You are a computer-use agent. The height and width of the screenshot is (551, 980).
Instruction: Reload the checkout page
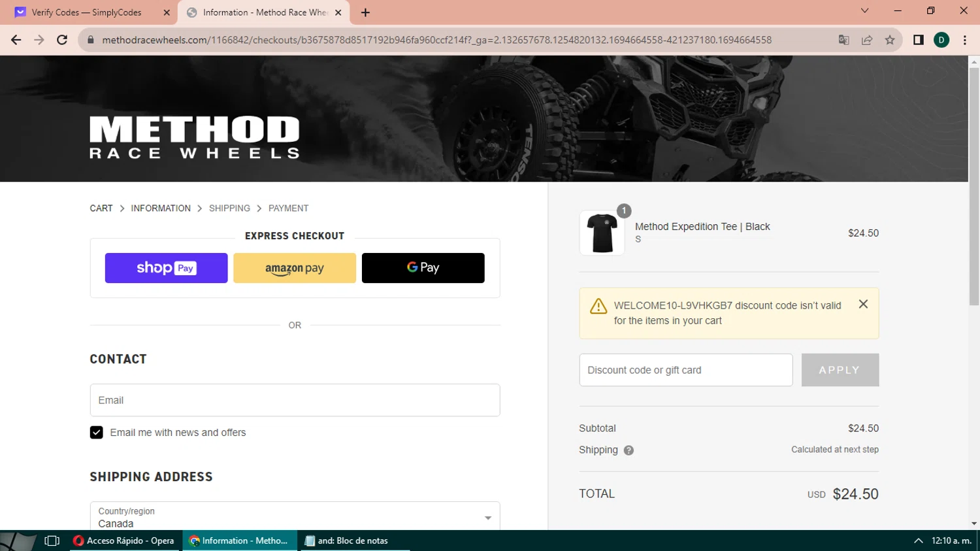pyautogui.click(x=62, y=40)
